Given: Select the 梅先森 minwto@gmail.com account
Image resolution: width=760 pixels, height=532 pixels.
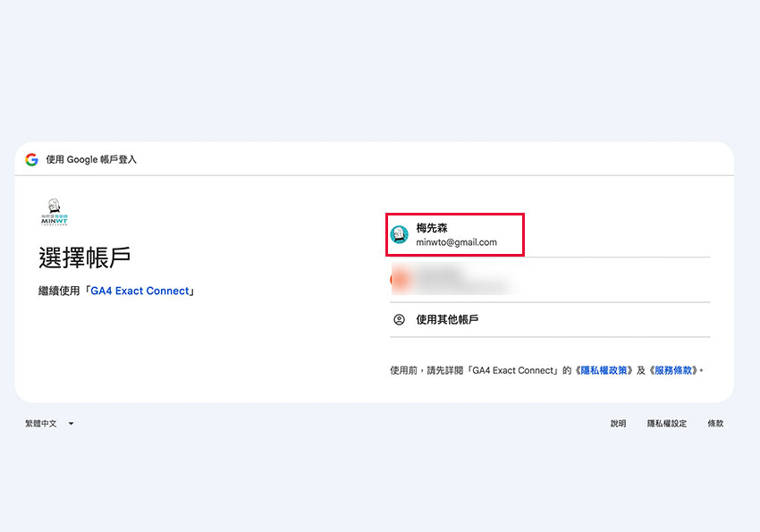Looking at the screenshot, I should (x=550, y=235).
